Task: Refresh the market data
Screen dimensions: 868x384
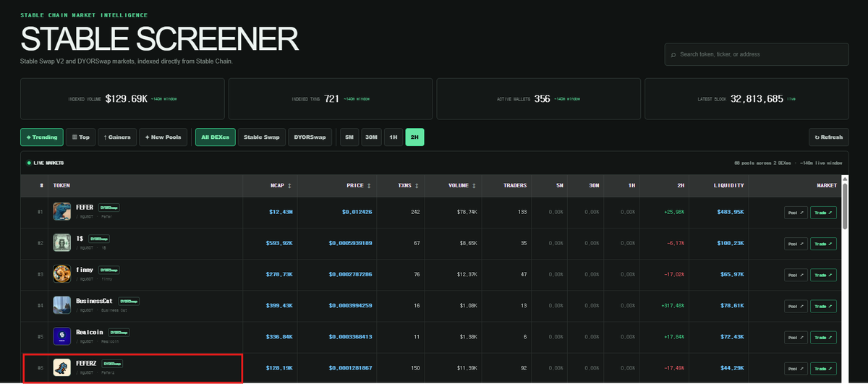Action: coord(829,137)
